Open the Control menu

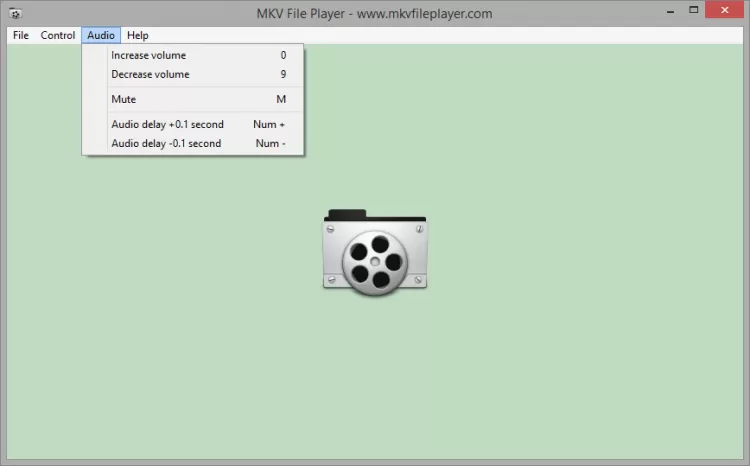pyautogui.click(x=58, y=35)
